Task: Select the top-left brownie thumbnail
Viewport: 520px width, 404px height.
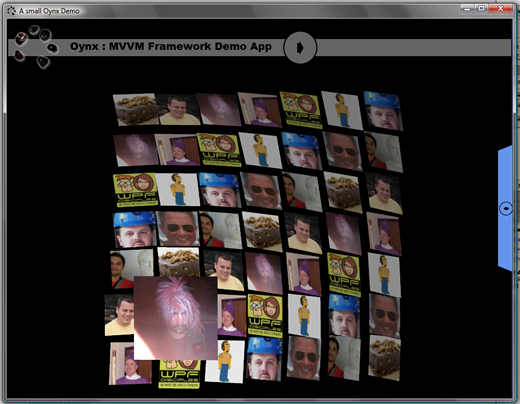Action: tap(136, 109)
